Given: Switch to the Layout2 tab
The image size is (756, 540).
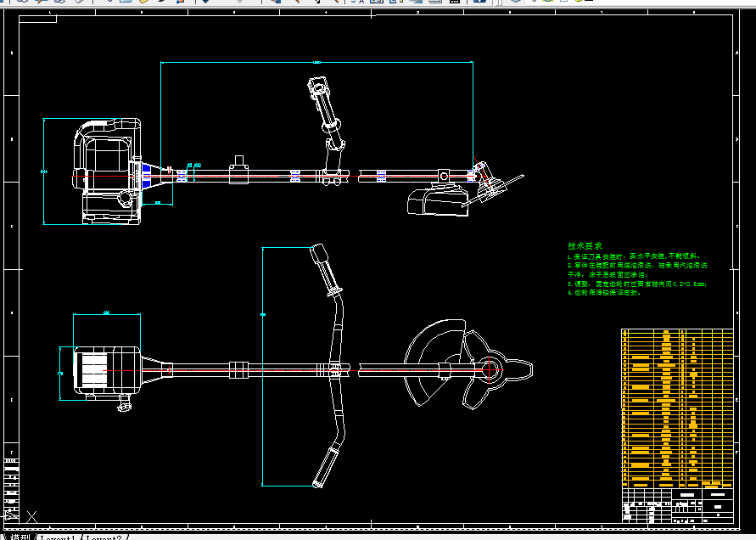Looking at the screenshot, I should [104, 537].
